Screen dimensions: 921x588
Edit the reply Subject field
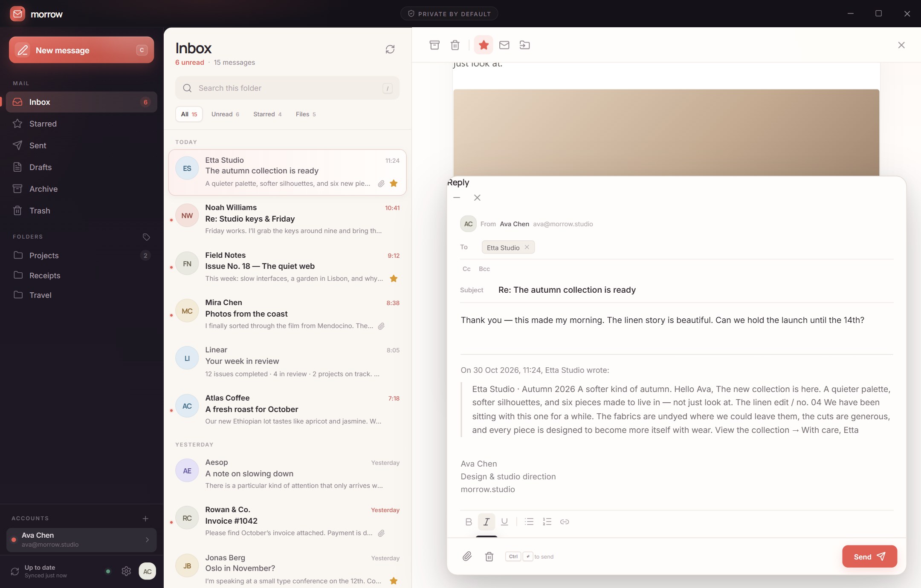695,290
